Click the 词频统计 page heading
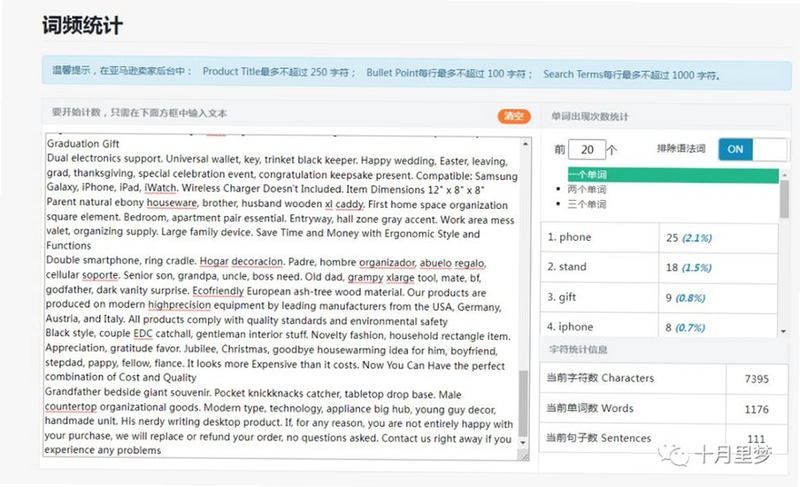This screenshot has height=487, width=800. click(82, 25)
